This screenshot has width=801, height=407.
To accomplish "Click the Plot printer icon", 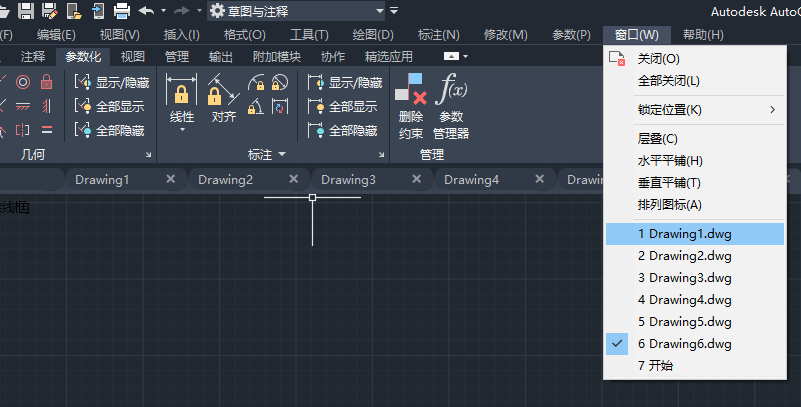I will (x=122, y=10).
